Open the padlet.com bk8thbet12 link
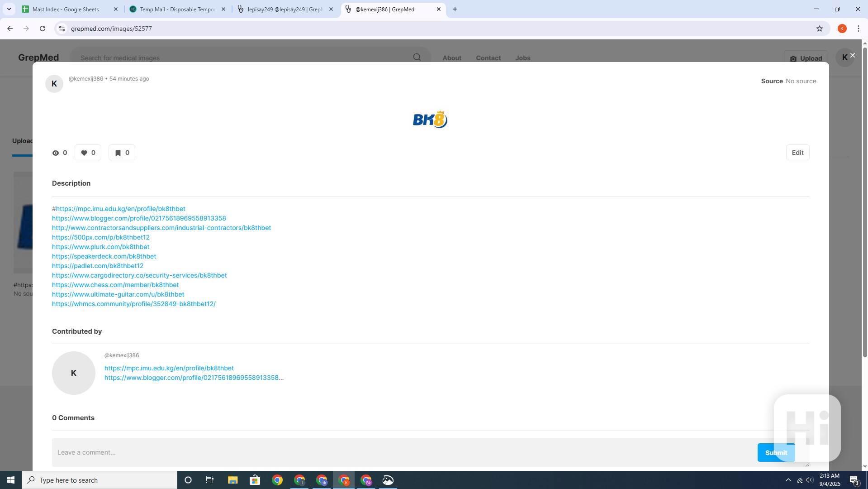This screenshot has height=489, width=868. (98, 266)
